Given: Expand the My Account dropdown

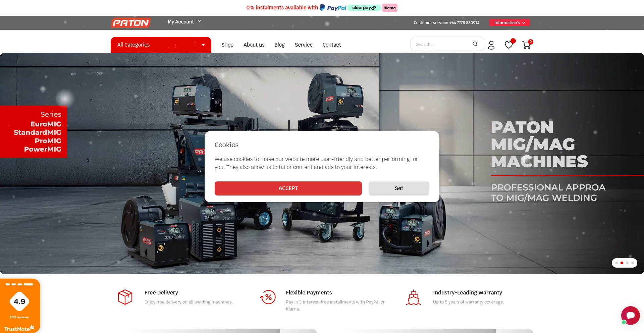Looking at the screenshot, I should 184,22.
